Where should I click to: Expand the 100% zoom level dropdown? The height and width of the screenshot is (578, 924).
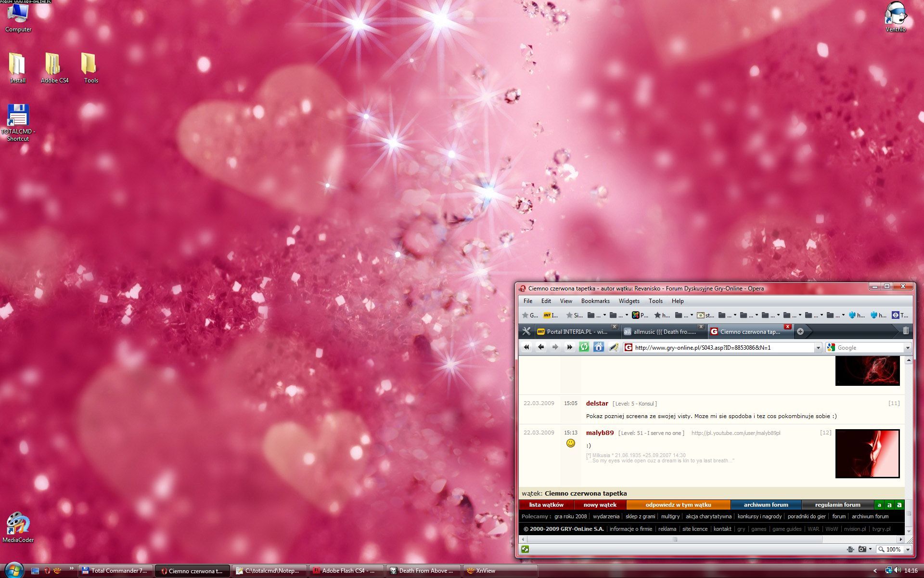908,550
